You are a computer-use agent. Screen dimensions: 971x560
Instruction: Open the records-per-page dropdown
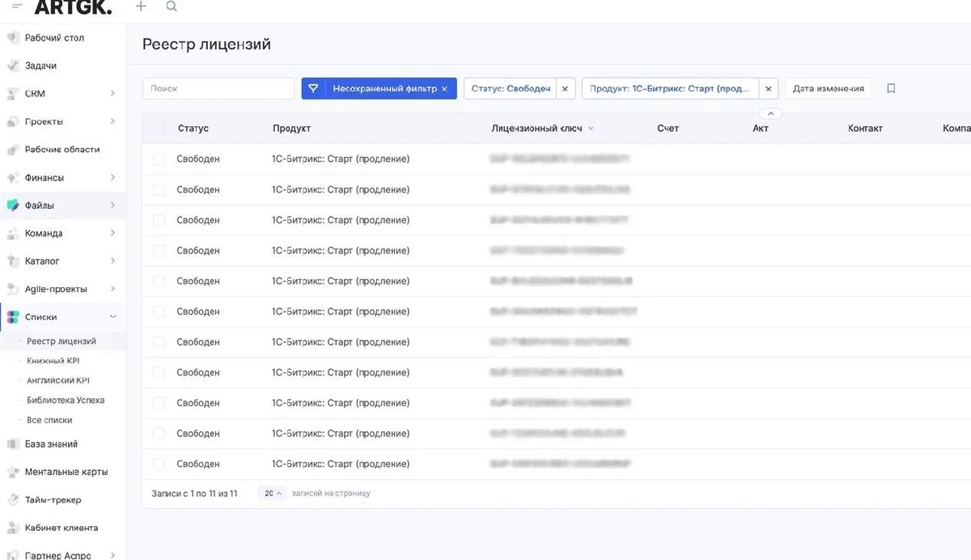click(272, 494)
